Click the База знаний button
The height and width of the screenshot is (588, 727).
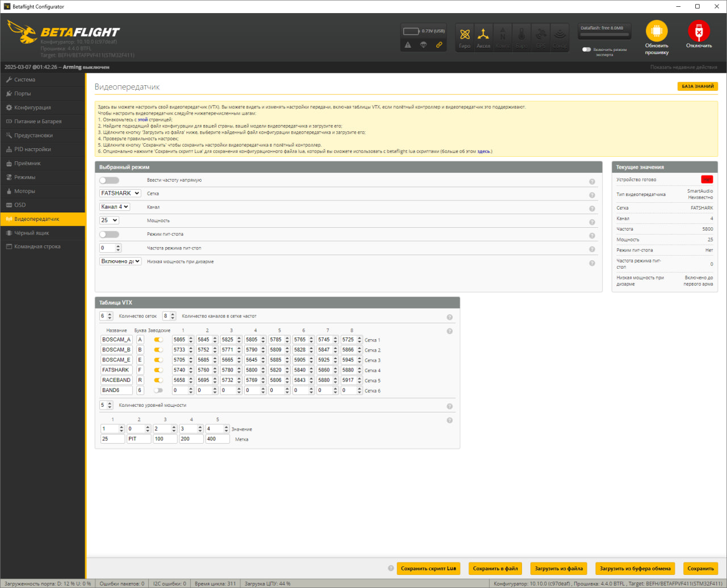697,86
